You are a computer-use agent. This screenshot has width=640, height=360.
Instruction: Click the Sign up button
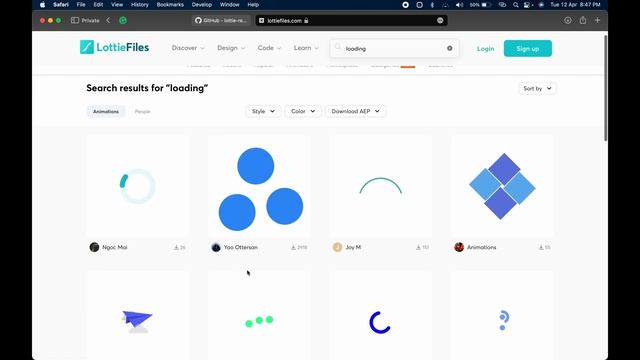pyautogui.click(x=528, y=49)
